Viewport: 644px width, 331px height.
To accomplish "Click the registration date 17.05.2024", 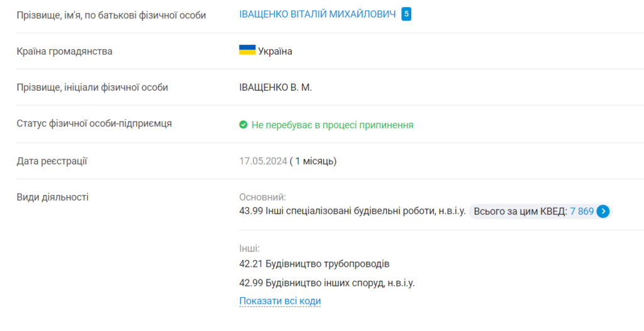I will (x=262, y=161).
